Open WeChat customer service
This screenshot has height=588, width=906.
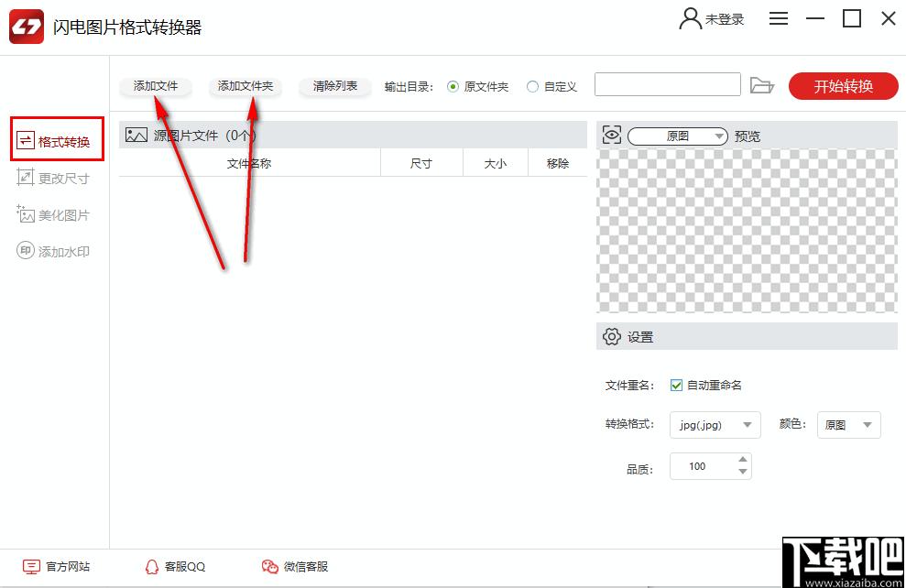(295, 567)
